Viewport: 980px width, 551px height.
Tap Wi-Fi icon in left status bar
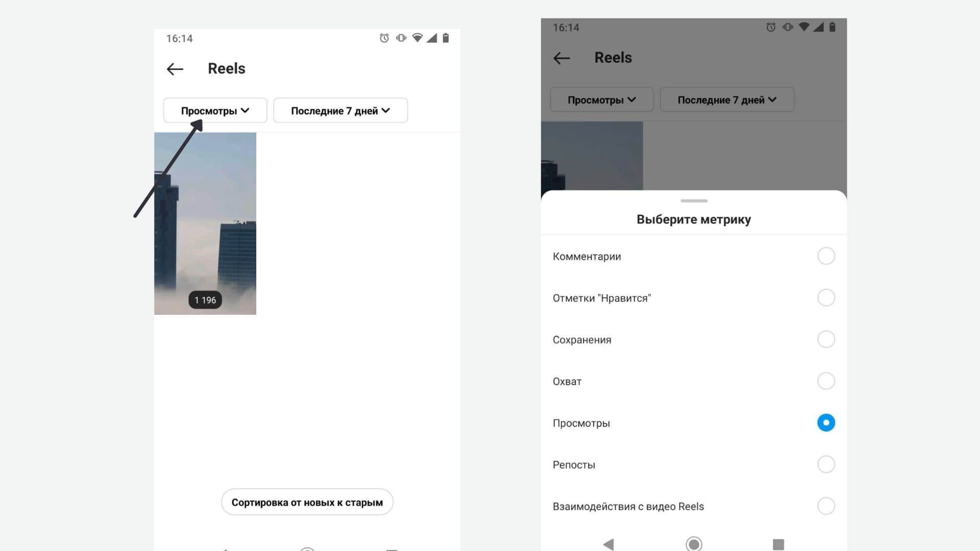point(418,38)
